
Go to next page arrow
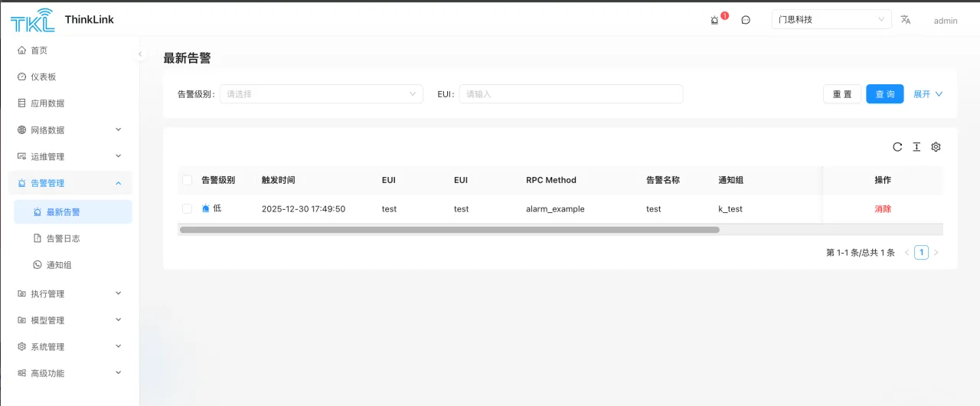pos(936,253)
